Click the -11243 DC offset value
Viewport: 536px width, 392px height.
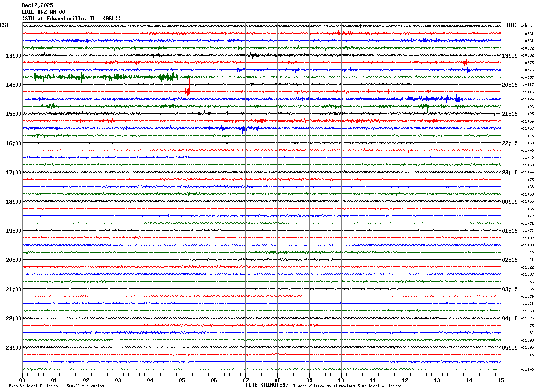click(x=528, y=369)
